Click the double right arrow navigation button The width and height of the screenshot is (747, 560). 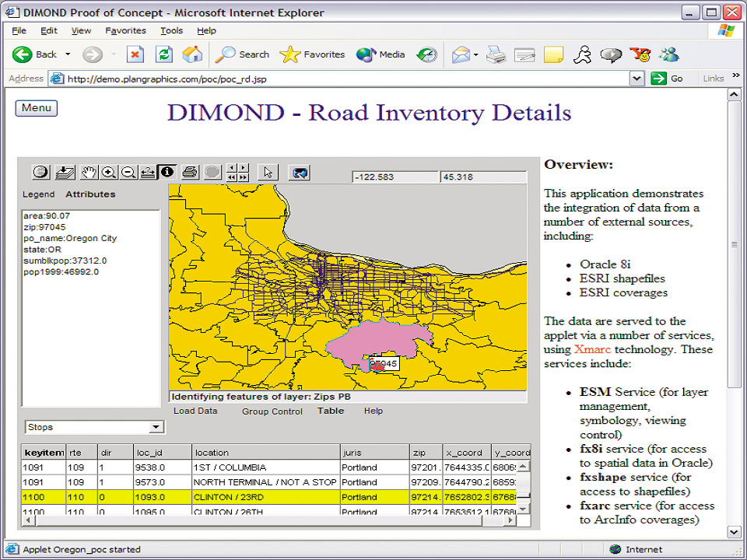tap(244, 177)
